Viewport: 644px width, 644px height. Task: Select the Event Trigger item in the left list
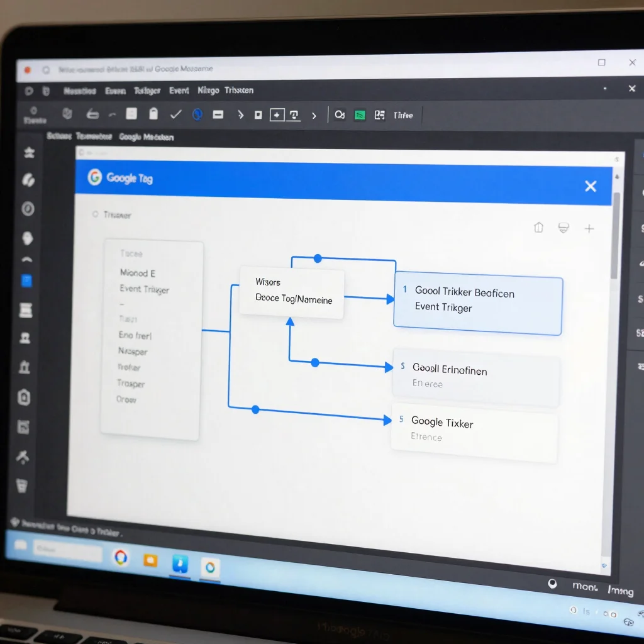point(144,289)
